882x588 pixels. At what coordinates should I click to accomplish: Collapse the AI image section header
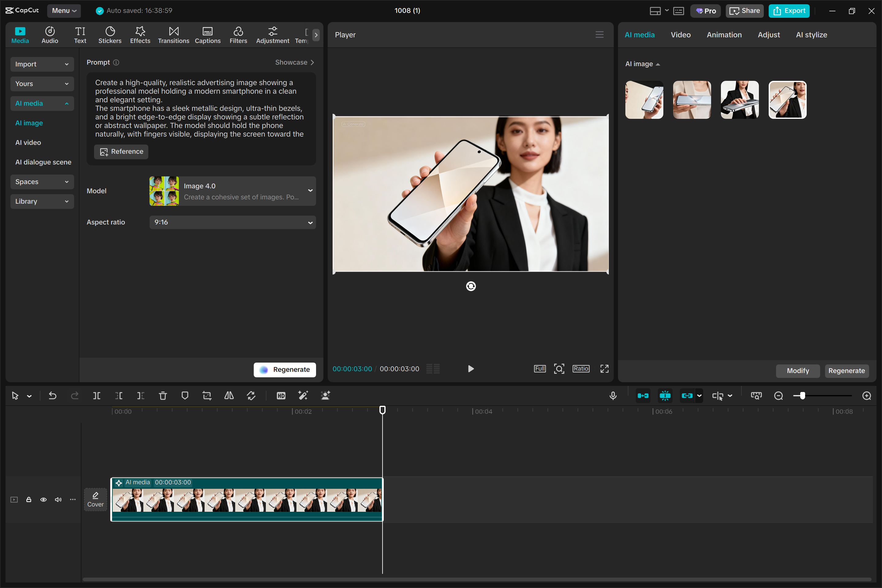click(643, 64)
